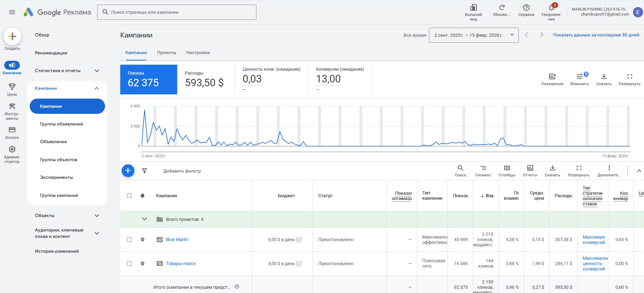The image size is (644, 293).
Task: Switch to the Проекты tab
Action: pyautogui.click(x=167, y=53)
